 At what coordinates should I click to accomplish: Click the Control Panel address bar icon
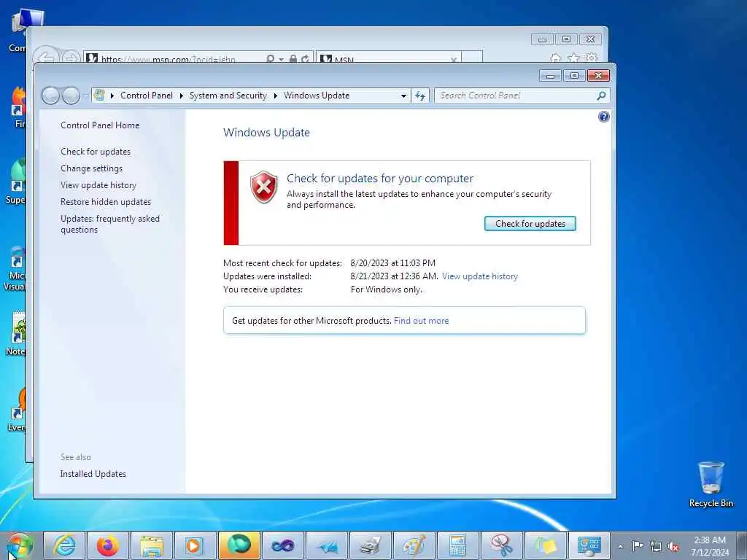99,96
